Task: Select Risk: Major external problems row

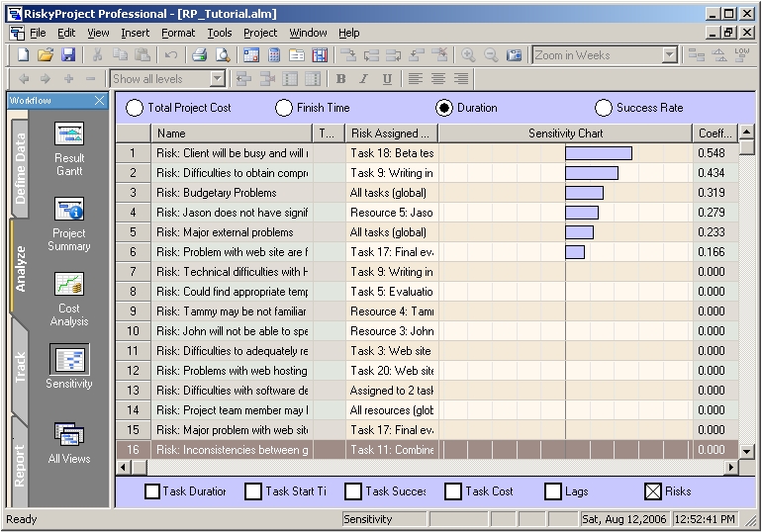Action: (427, 232)
